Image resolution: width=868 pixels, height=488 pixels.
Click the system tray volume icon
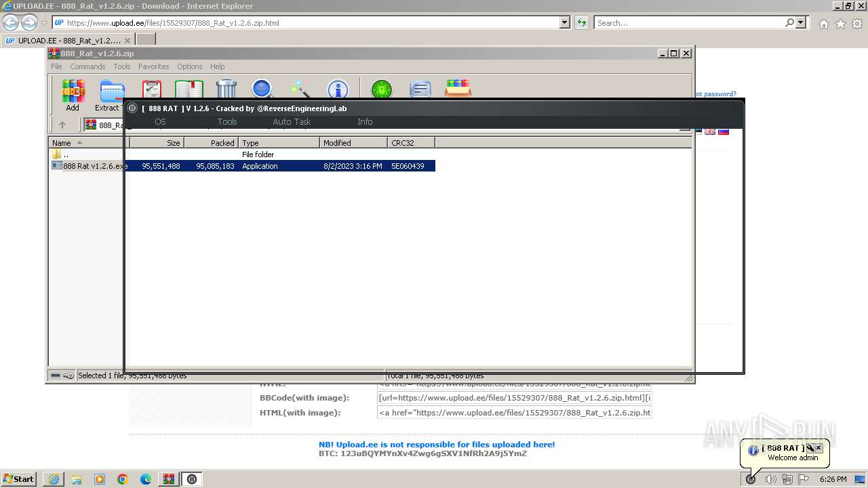[770, 479]
